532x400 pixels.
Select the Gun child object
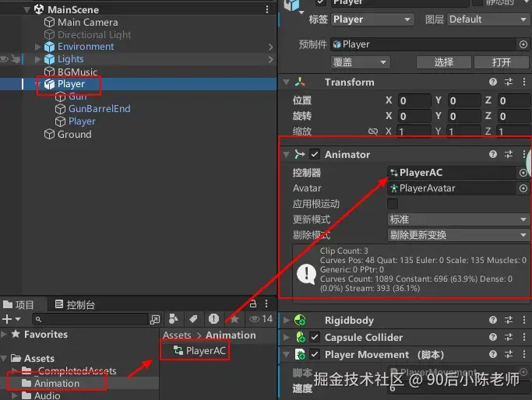[x=78, y=96]
